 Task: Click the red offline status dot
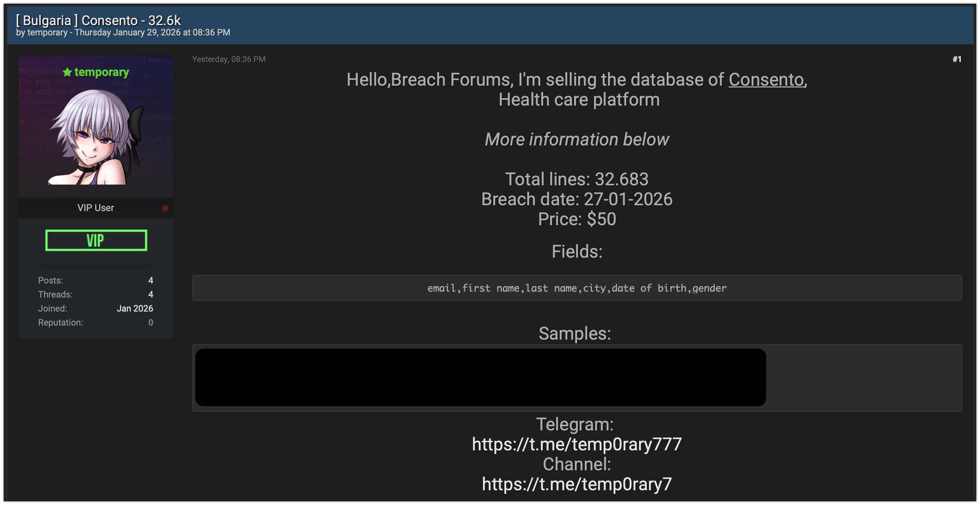pyautogui.click(x=165, y=208)
